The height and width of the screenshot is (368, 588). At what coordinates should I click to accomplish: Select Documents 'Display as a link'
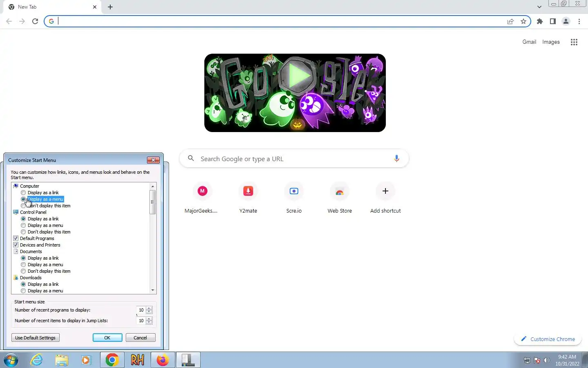pyautogui.click(x=23, y=258)
